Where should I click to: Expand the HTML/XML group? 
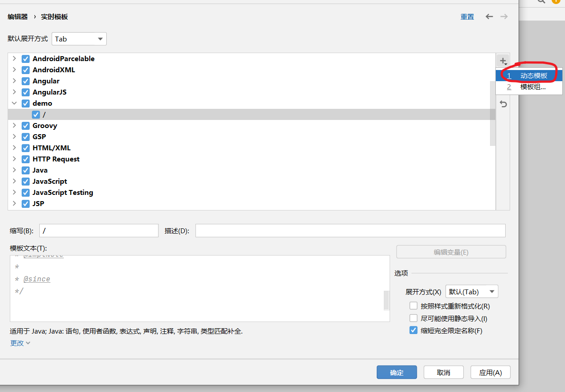pyautogui.click(x=14, y=148)
